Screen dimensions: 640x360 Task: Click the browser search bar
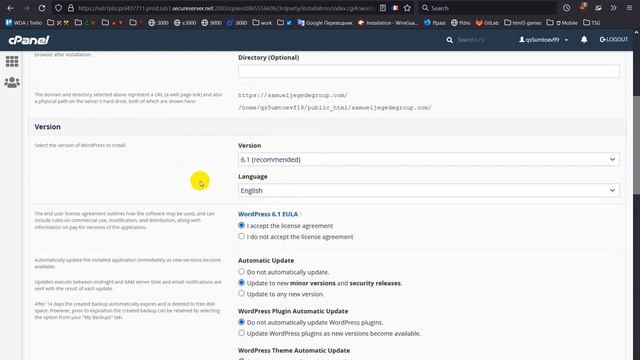click(488, 8)
